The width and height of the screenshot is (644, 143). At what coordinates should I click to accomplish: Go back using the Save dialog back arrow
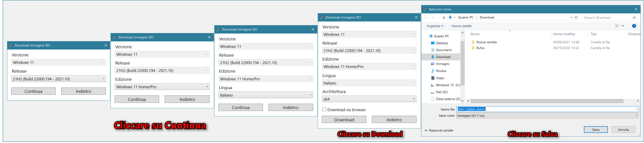pyautogui.click(x=426, y=17)
